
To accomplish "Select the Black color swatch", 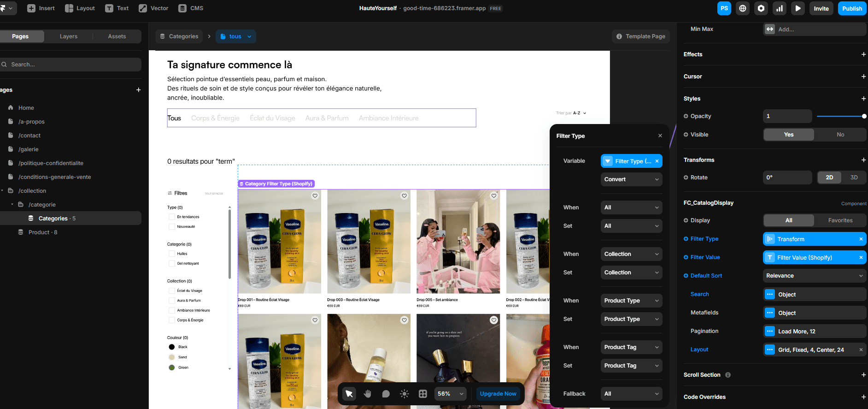I will click(x=172, y=347).
